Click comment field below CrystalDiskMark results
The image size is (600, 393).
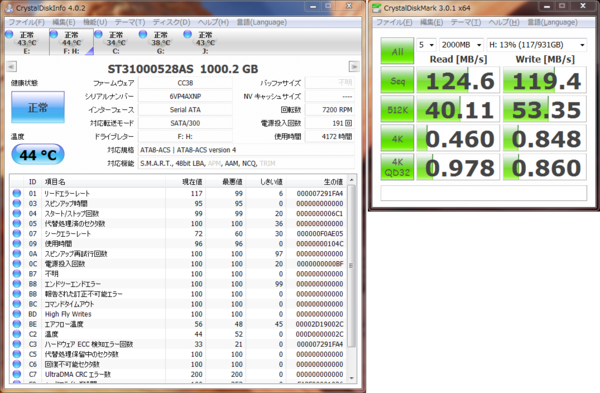click(483, 192)
